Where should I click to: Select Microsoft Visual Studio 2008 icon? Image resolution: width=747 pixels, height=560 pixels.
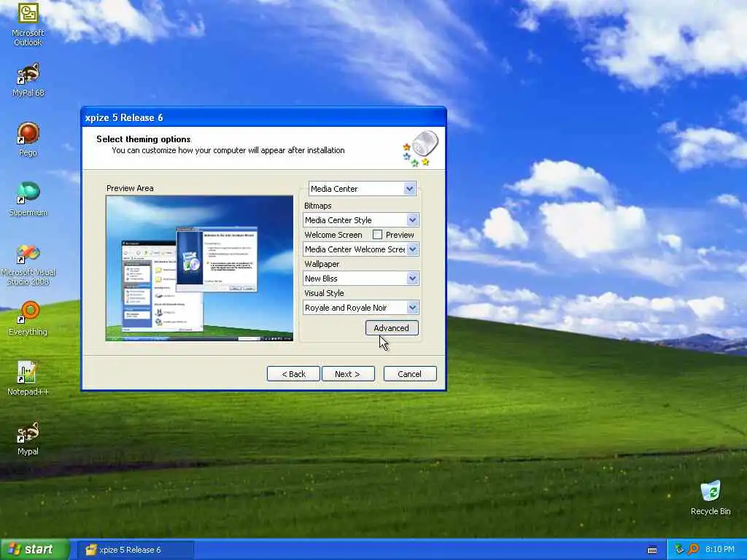pos(28,265)
